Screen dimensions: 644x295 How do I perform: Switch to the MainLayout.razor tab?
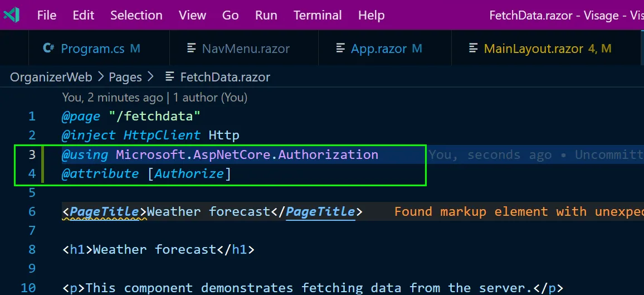click(533, 49)
